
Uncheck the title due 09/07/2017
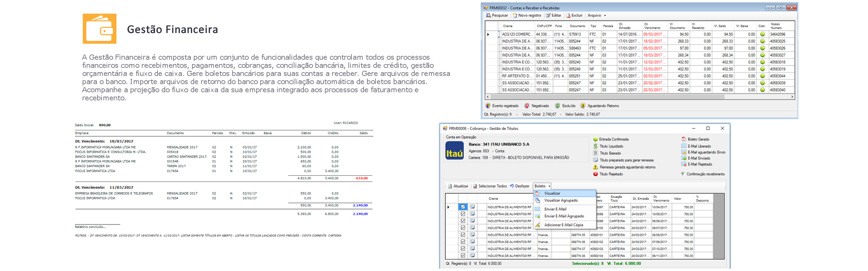coord(463,228)
